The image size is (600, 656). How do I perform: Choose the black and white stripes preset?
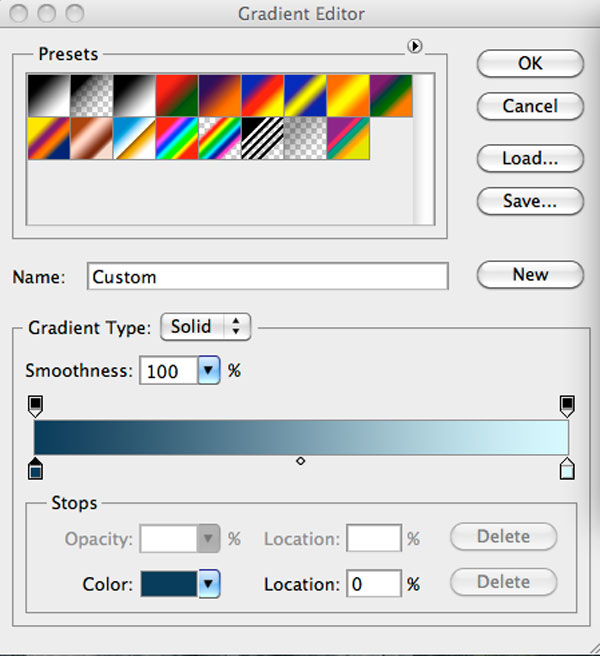click(x=262, y=138)
